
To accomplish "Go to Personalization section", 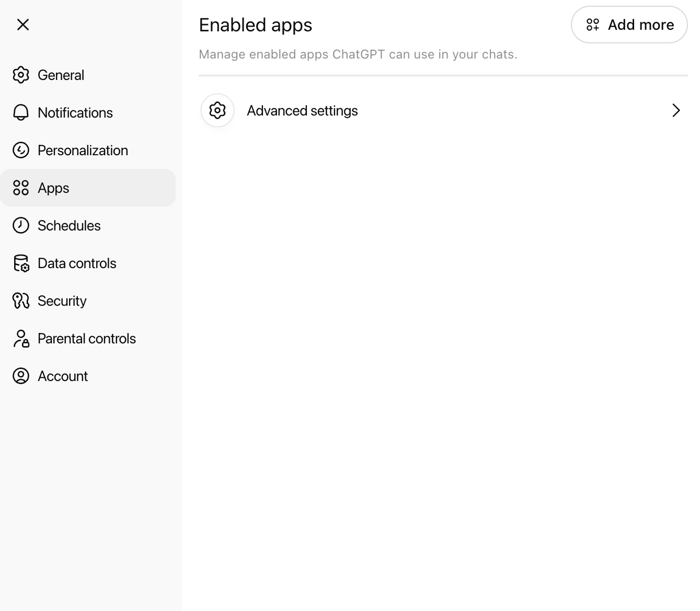I will [x=83, y=151].
